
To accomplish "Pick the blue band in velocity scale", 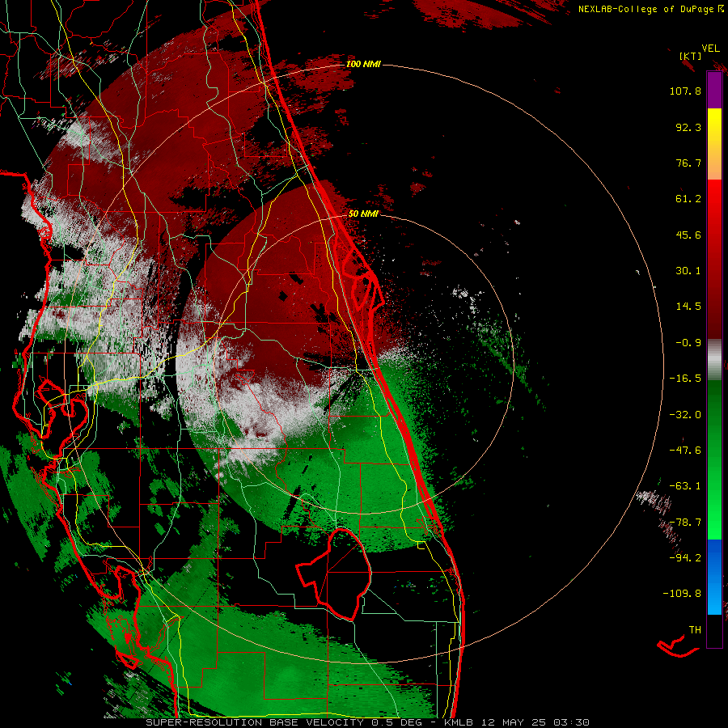I will coord(714,577).
